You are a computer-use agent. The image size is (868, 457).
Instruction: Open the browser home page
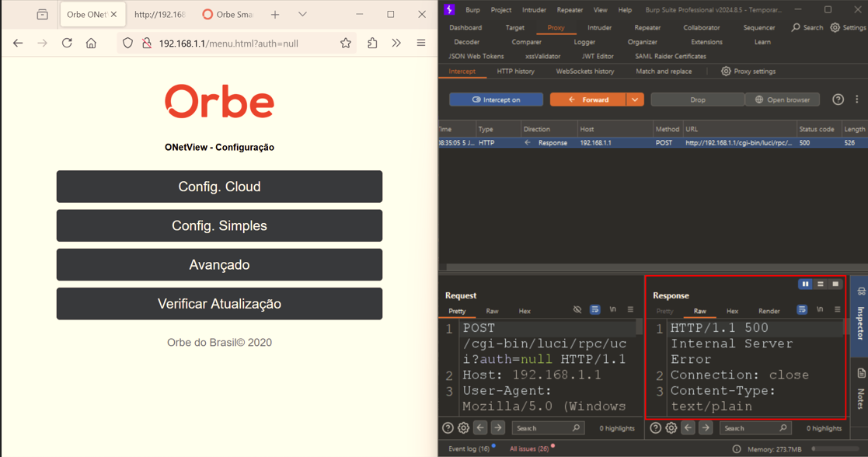(92, 44)
